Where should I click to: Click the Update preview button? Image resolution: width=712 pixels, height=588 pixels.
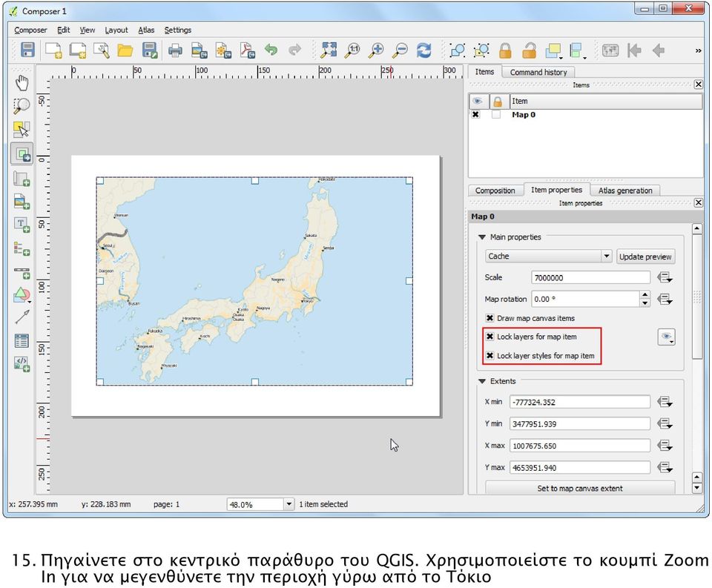(x=645, y=257)
